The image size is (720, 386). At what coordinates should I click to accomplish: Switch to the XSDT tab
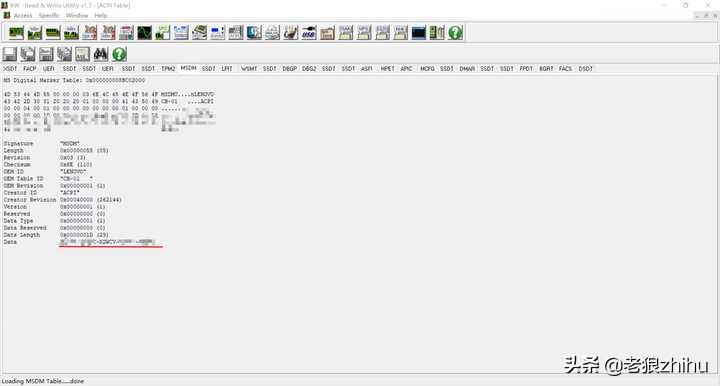pyautogui.click(x=10, y=69)
